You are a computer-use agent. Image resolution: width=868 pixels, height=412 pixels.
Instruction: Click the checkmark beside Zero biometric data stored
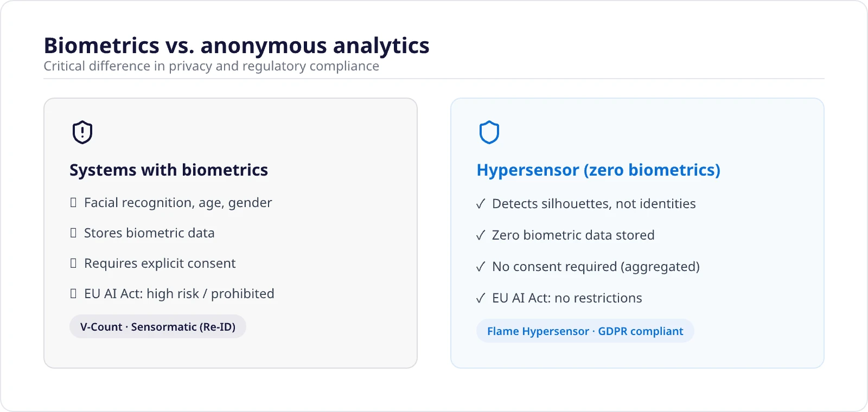pyautogui.click(x=481, y=235)
